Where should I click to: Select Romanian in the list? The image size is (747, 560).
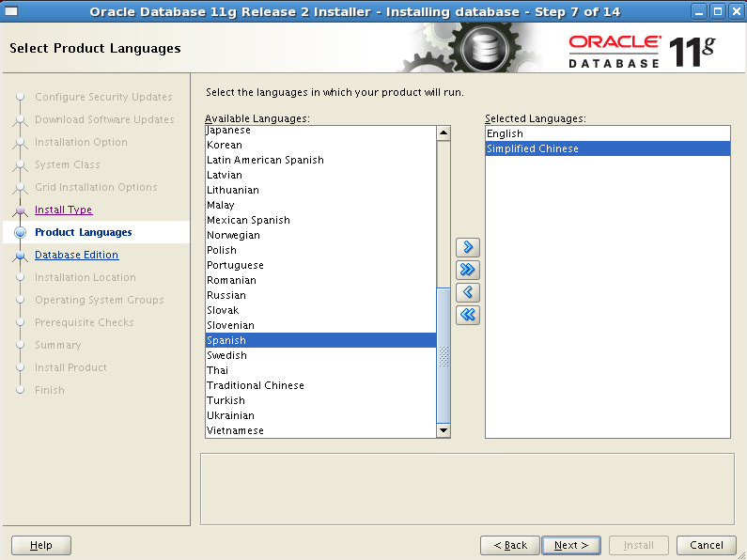(320, 280)
